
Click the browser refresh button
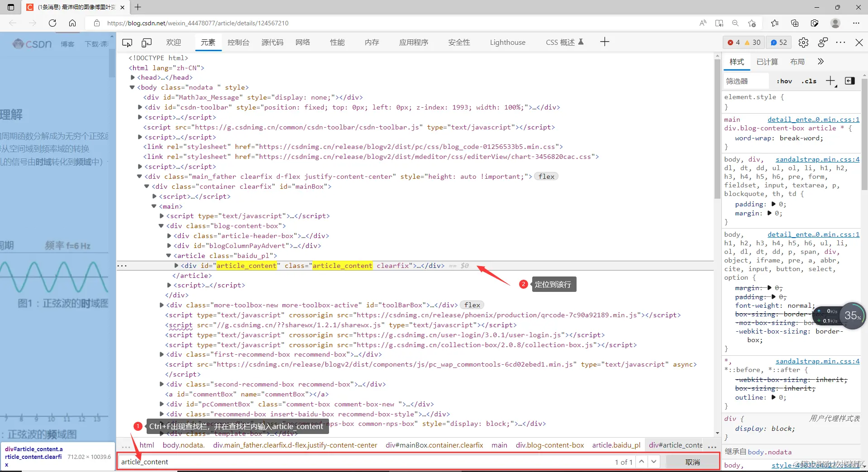click(x=52, y=23)
